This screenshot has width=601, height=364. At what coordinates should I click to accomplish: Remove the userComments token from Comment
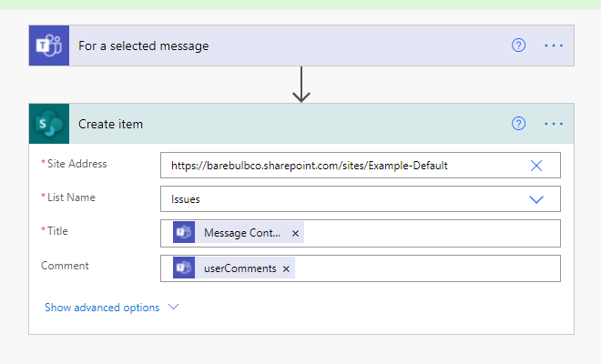click(x=286, y=268)
